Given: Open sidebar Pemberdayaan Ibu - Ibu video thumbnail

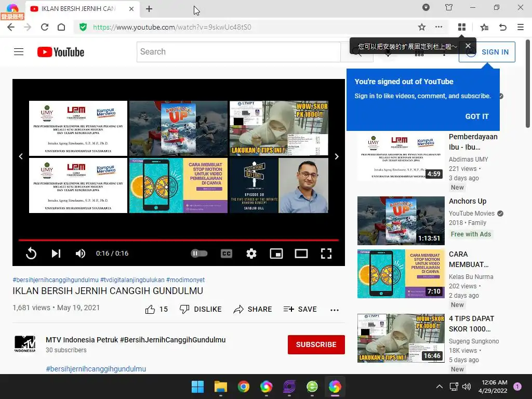Looking at the screenshot, I should 401,156.
